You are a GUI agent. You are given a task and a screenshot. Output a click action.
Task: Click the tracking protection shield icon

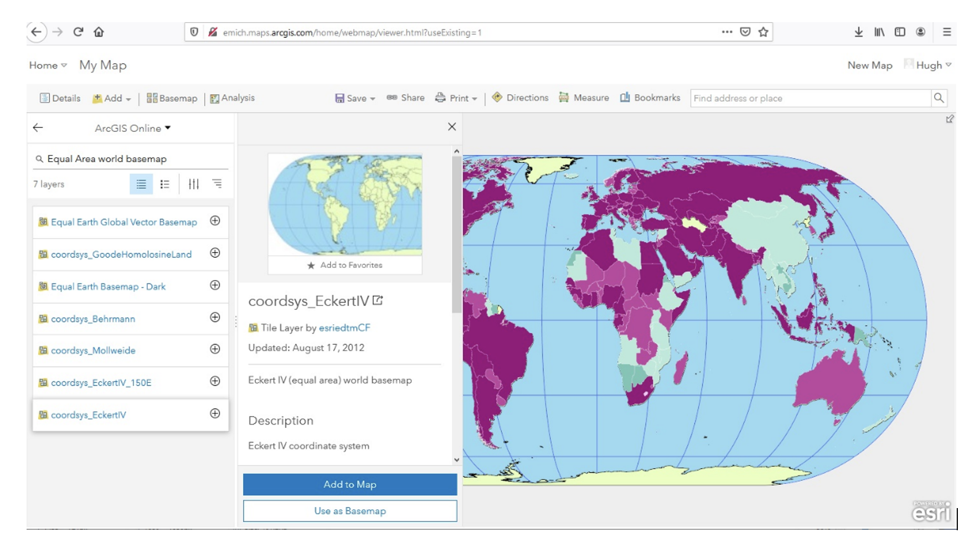tap(194, 32)
